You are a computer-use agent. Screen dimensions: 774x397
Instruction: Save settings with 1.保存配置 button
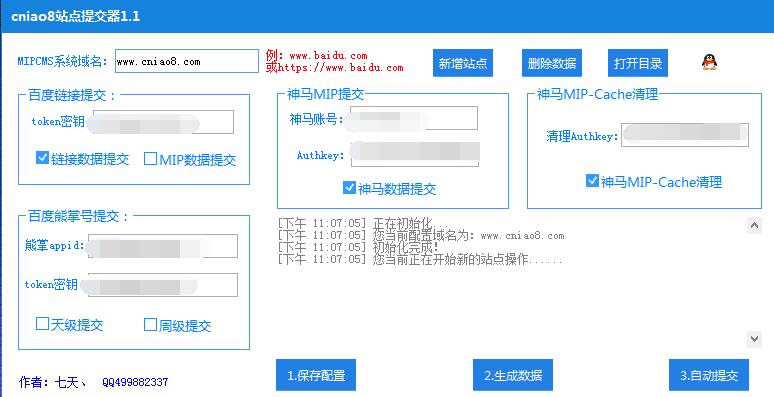pyautogui.click(x=316, y=375)
